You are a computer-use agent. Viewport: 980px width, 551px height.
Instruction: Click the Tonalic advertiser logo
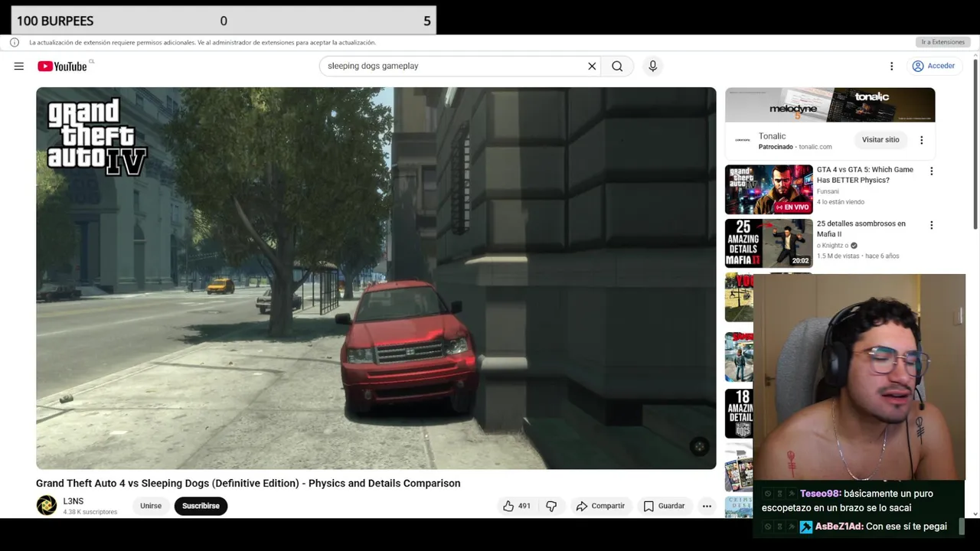pos(742,140)
